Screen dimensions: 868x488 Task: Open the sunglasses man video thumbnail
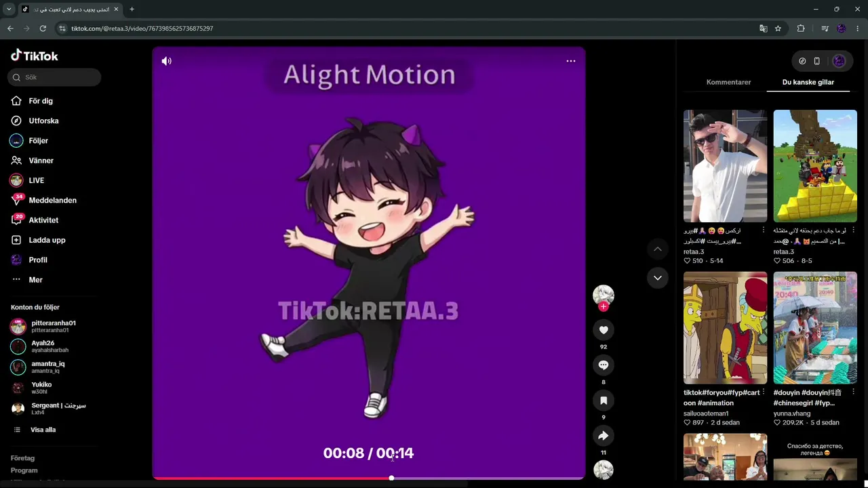click(x=725, y=166)
